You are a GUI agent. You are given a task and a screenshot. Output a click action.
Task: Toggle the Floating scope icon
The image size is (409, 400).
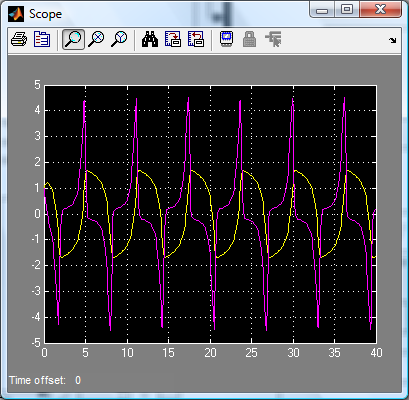point(227,40)
